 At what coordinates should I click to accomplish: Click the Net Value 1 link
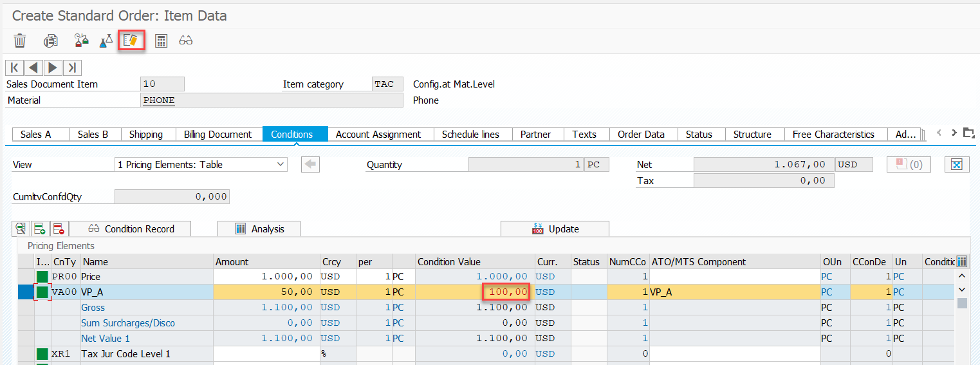[106, 339]
